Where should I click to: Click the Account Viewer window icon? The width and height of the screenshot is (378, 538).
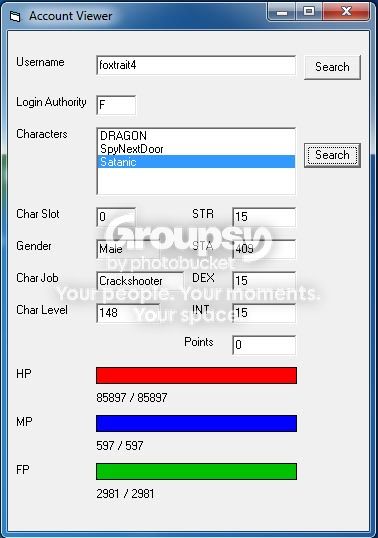coord(15,16)
